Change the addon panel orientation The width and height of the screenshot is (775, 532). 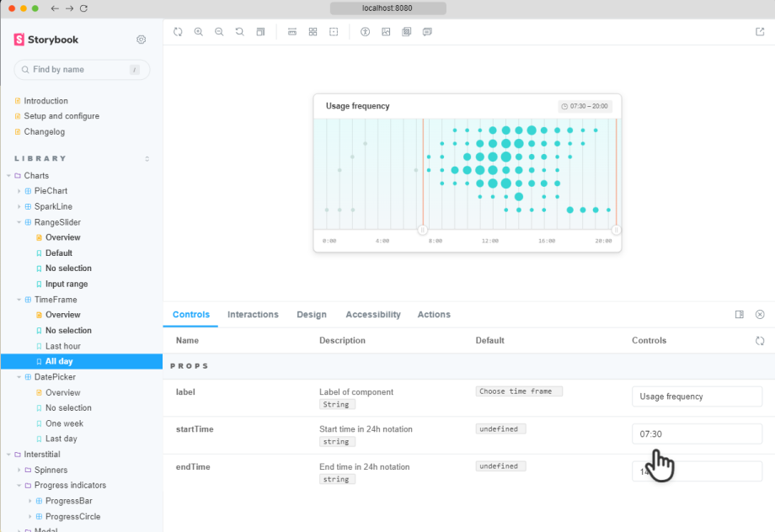(740, 315)
